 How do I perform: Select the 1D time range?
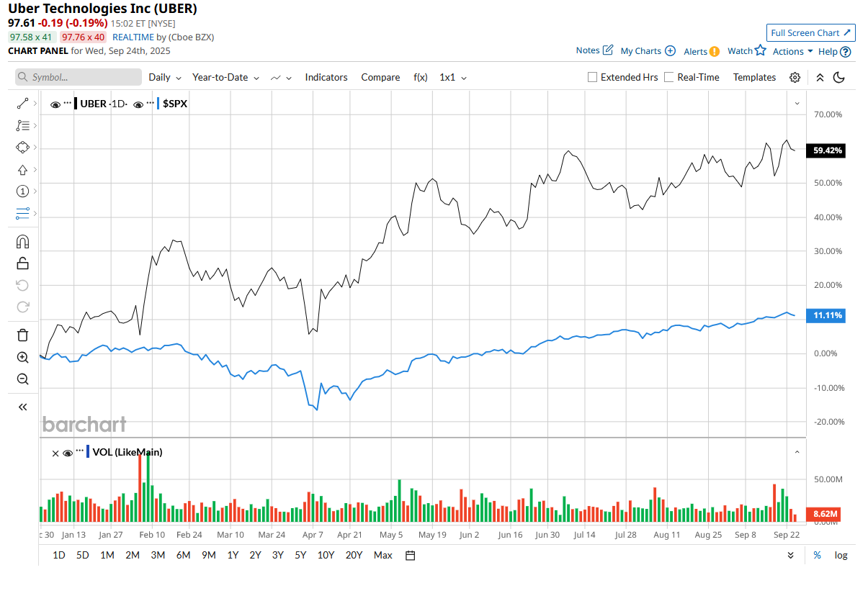click(x=59, y=555)
